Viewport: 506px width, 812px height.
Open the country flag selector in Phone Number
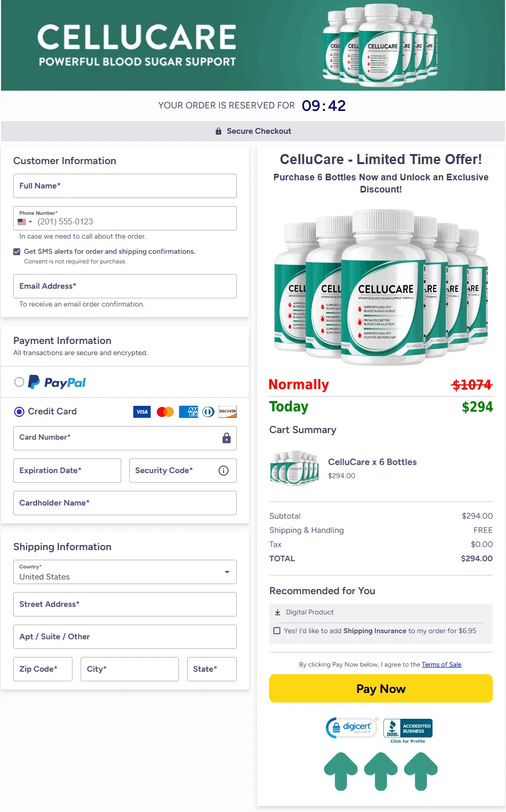click(23, 221)
